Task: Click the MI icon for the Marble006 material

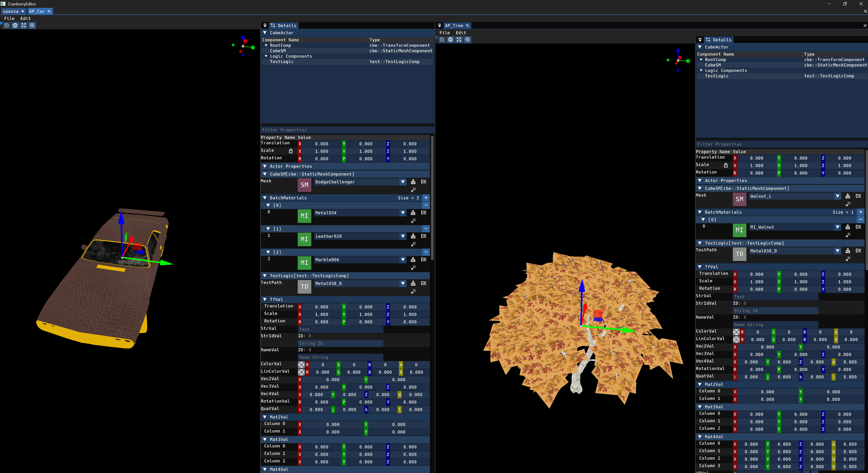Action: [304, 263]
